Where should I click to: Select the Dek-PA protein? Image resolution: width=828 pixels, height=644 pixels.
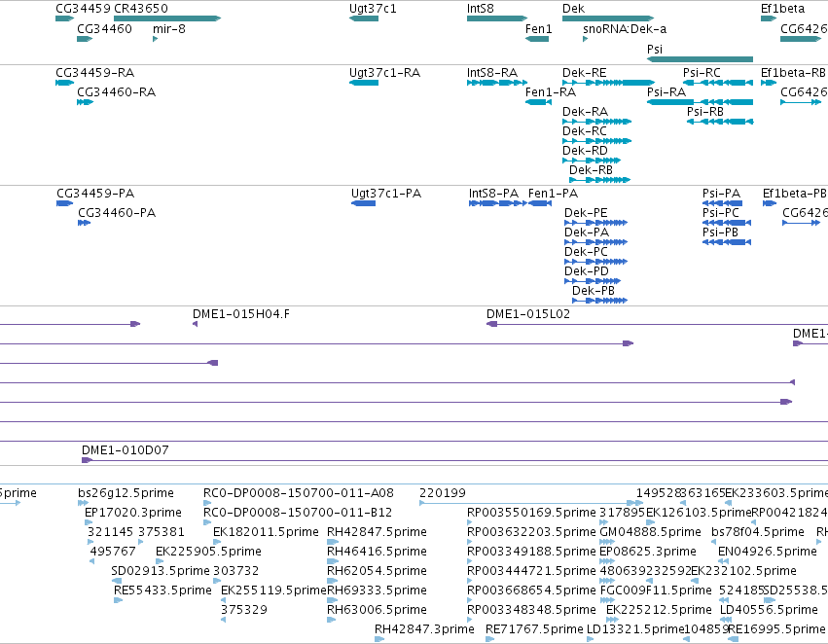pyautogui.click(x=595, y=242)
